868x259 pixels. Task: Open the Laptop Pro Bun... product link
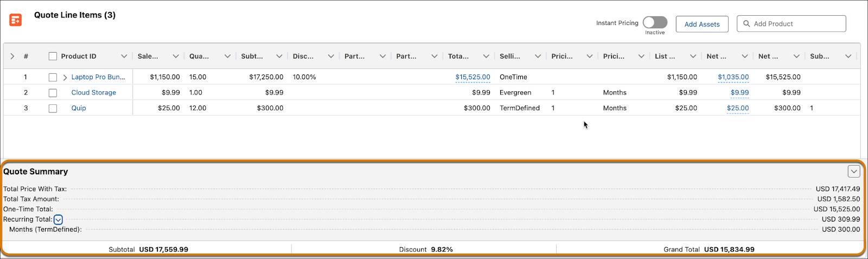tap(98, 77)
